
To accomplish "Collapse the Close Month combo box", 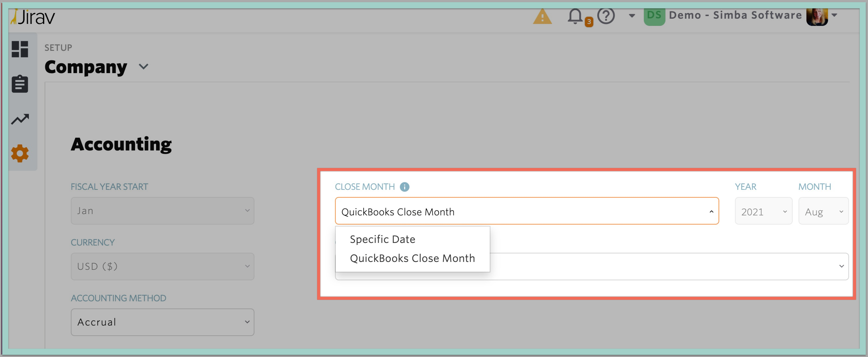I will tap(527, 211).
